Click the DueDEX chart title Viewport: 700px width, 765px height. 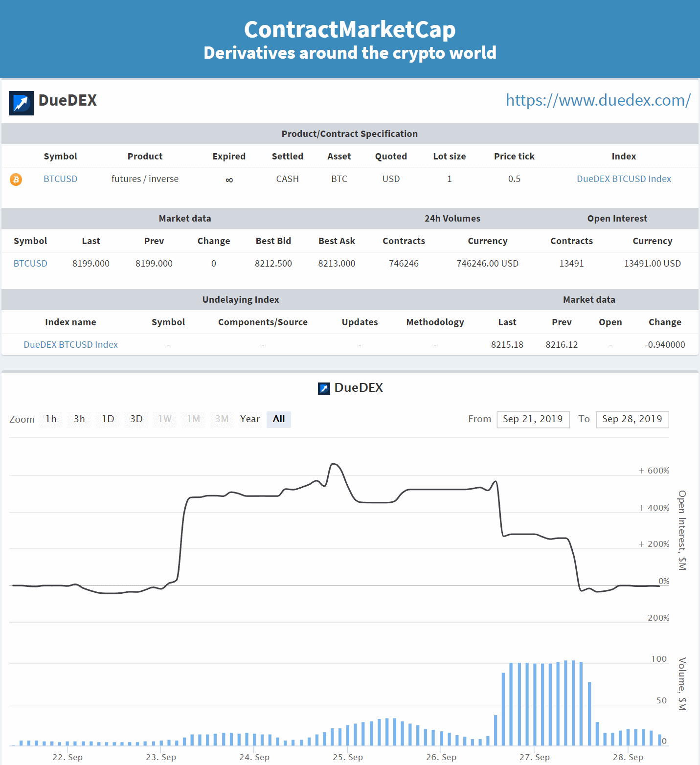point(359,388)
